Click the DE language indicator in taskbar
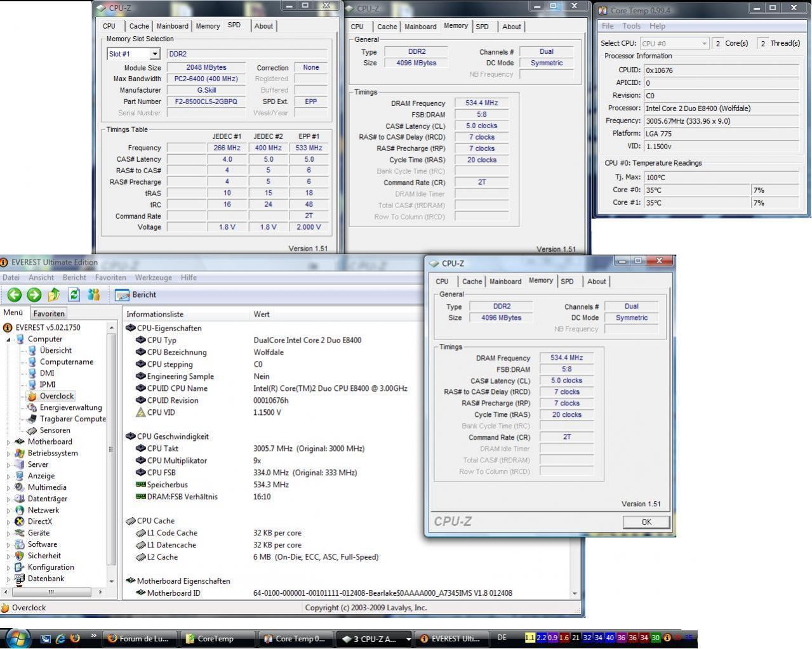Image resolution: width=812 pixels, height=649 pixels. [502, 638]
